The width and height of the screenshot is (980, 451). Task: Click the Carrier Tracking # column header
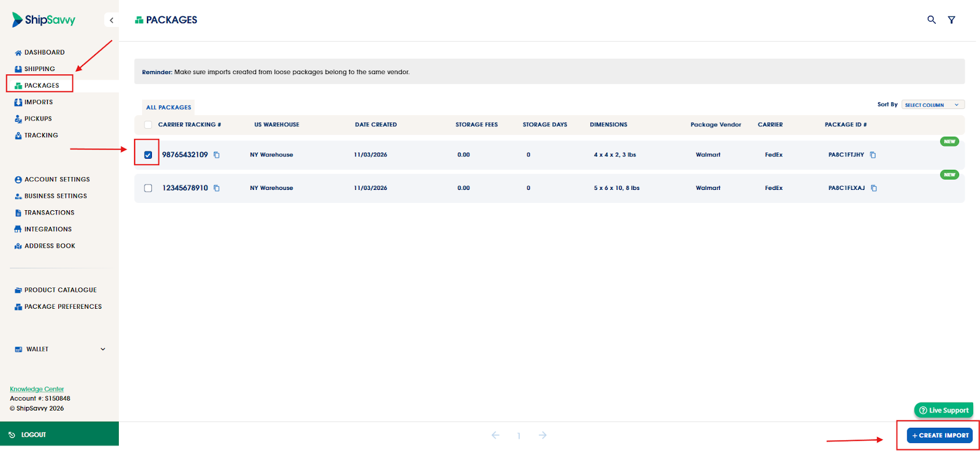pos(190,124)
